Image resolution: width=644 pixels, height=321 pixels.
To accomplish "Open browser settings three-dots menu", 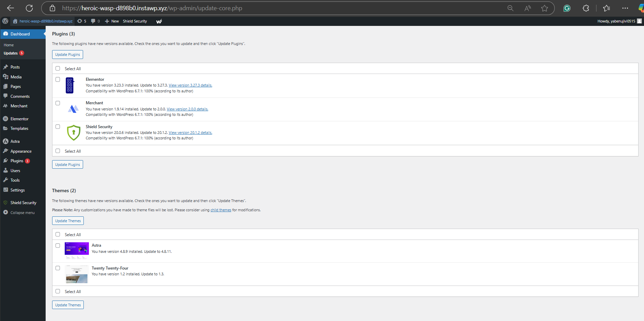I will tap(625, 8).
